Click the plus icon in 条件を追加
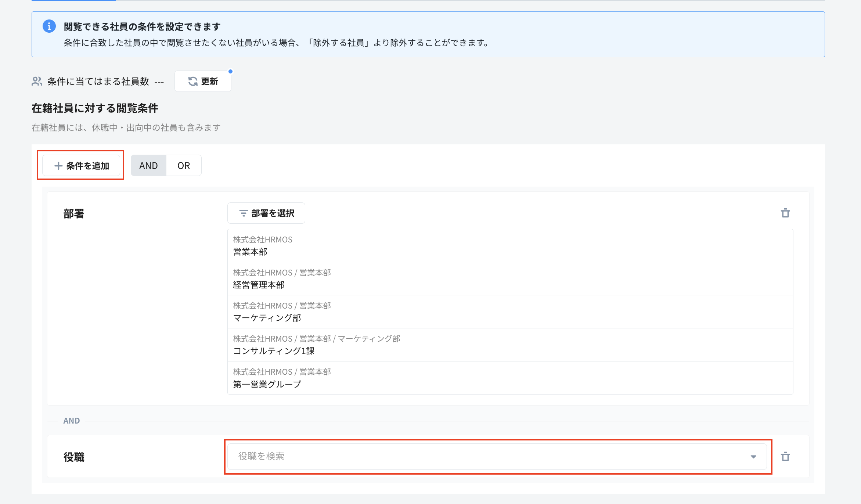Viewport: 861px width, 504px height. pyautogui.click(x=58, y=166)
